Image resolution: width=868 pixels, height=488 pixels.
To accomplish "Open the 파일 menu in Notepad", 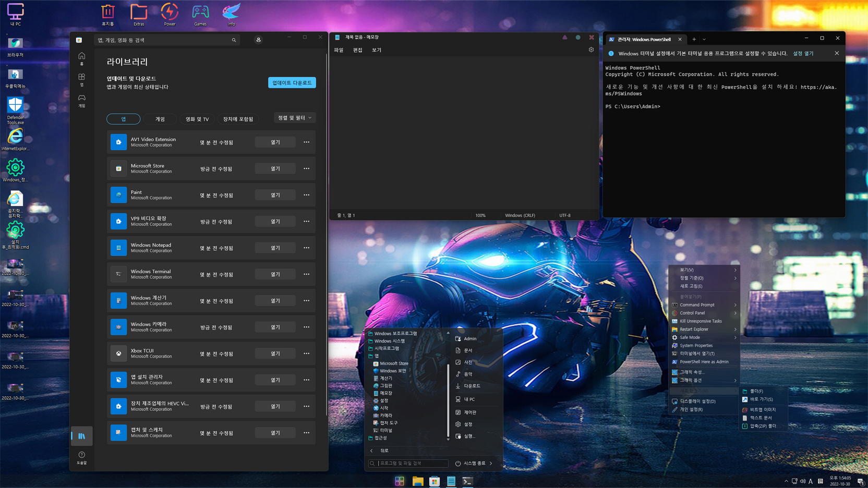I will pos(339,50).
